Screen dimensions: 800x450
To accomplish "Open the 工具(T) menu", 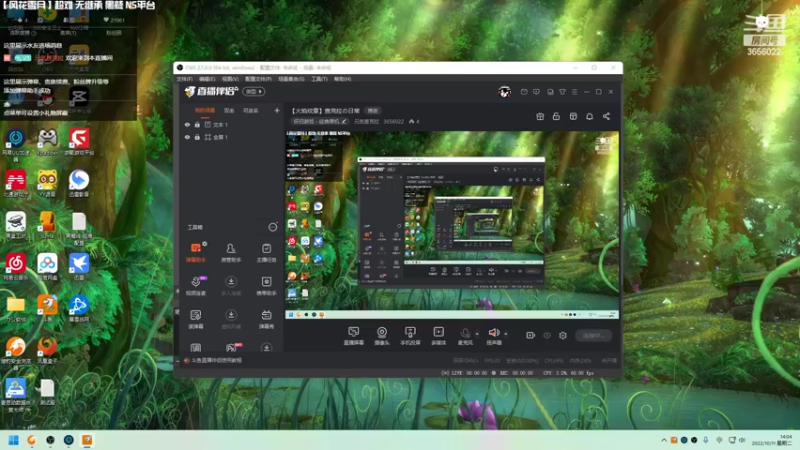I will (x=319, y=79).
